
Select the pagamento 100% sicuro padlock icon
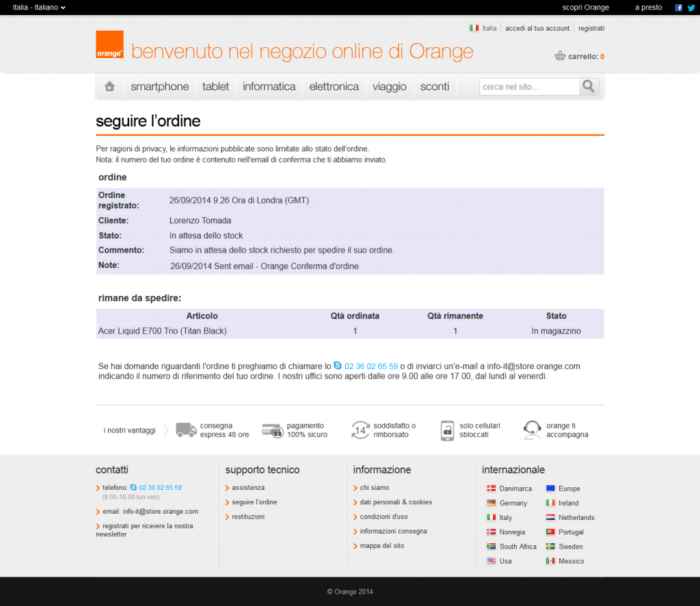coord(273,430)
